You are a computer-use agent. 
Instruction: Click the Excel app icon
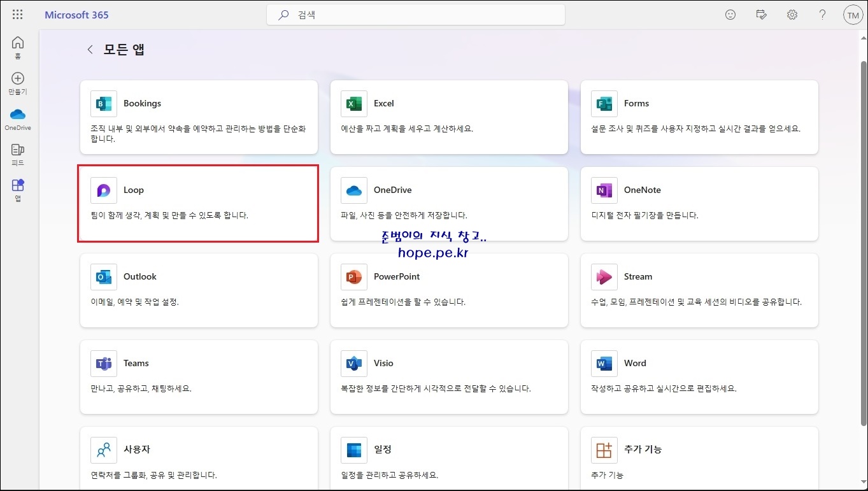pos(354,104)
